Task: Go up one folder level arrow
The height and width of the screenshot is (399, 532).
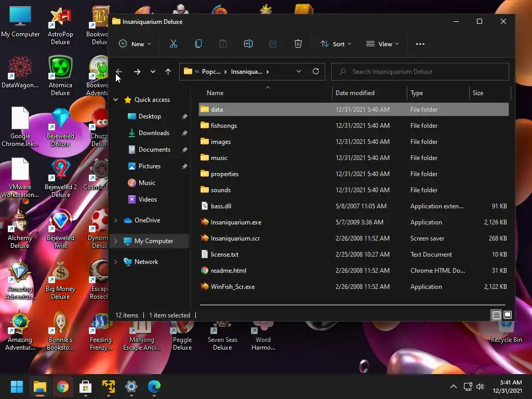Action: coord(168,72)
